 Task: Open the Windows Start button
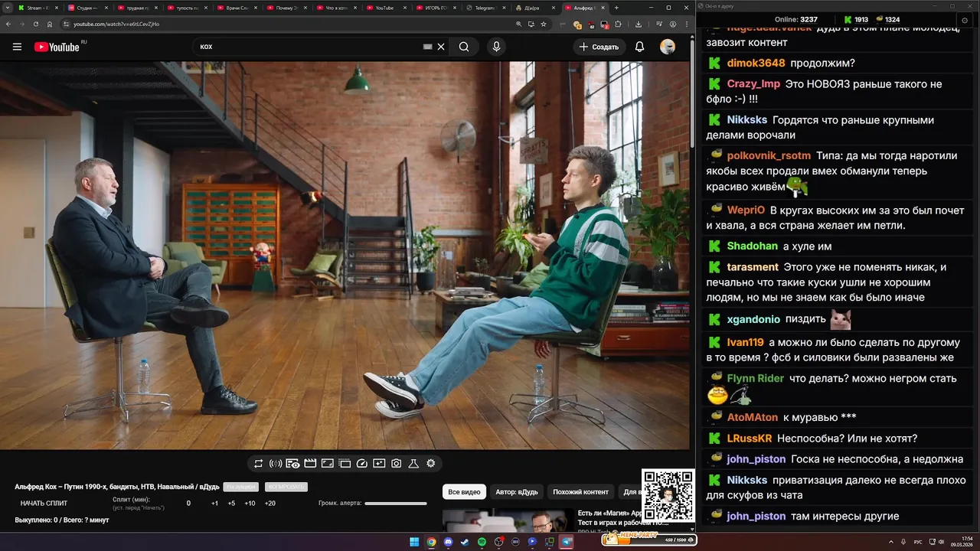(414, 542)
